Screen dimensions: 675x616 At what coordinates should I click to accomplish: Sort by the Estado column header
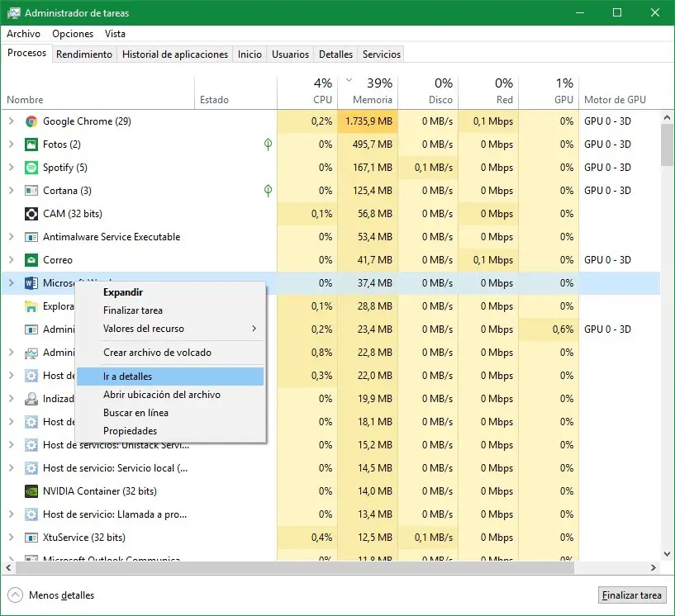click(x=235, y=92)
